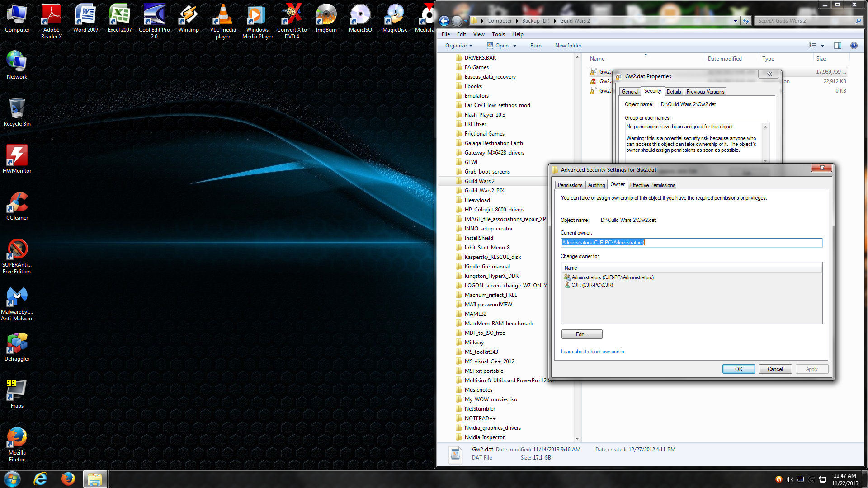Expand the Backup (D:) breadcrumb arrow
The width and height of the screenshot is (868, 488).
click(x=555, y=21)
